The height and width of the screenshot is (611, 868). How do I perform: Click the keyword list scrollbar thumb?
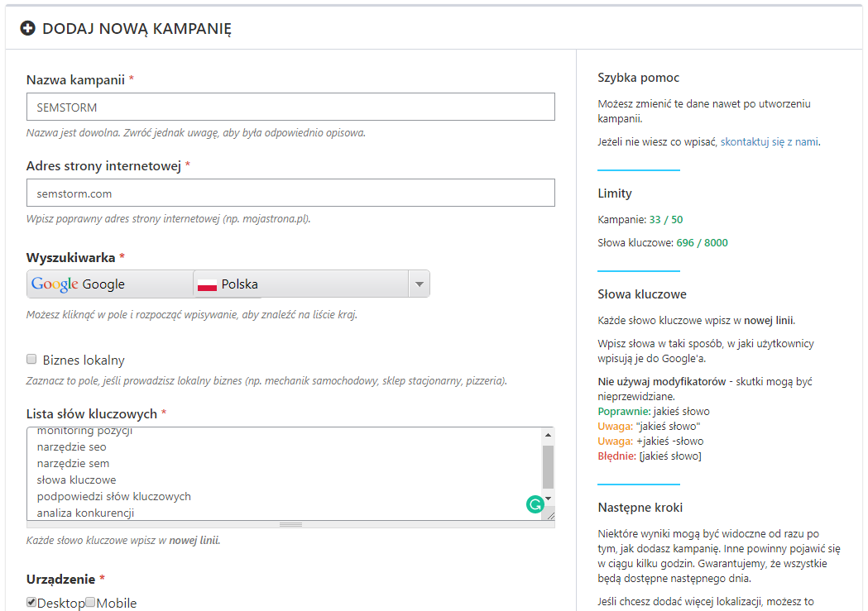coord(547,466)
